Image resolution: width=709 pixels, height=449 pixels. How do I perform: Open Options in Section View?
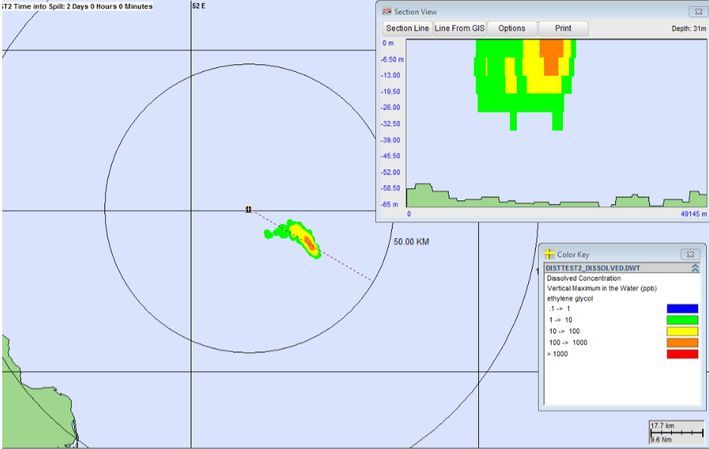(512, 28)
